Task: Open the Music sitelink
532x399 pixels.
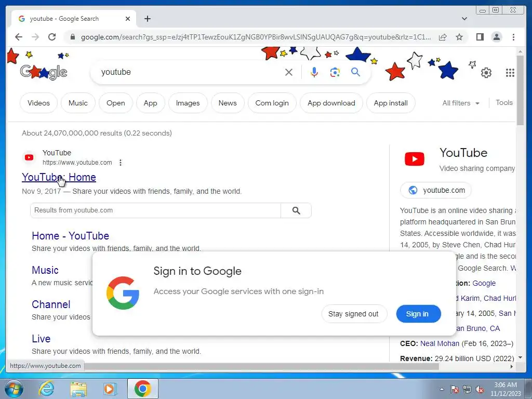Action: [45, 270]
